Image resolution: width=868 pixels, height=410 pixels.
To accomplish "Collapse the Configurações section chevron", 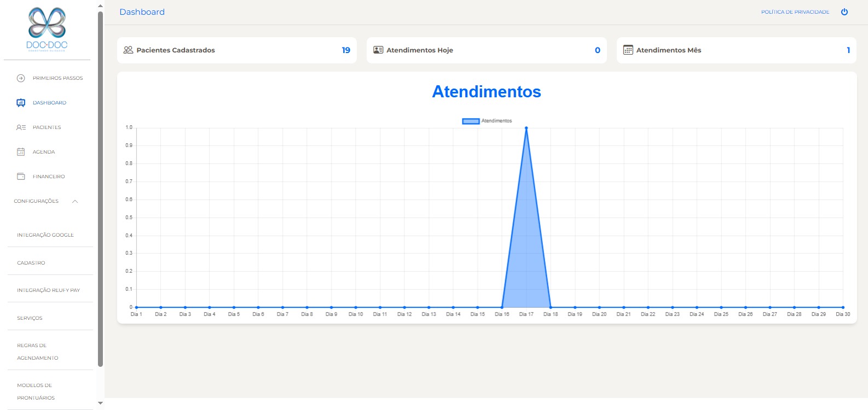I will point(75,201).
